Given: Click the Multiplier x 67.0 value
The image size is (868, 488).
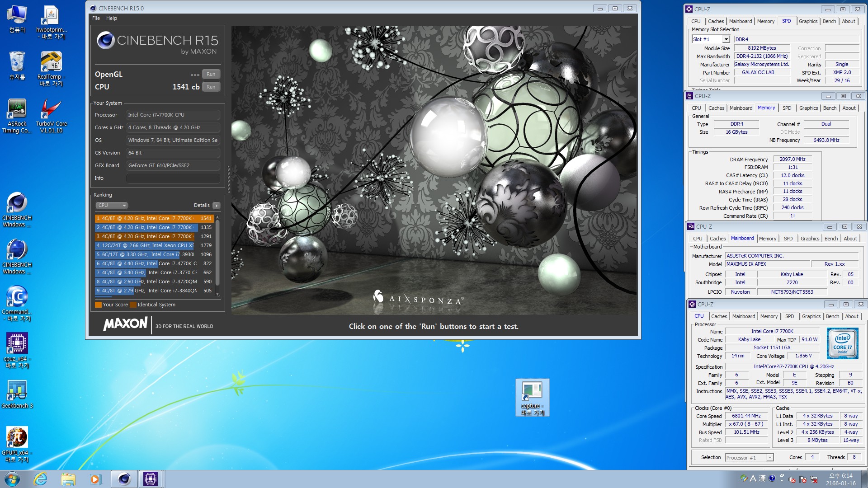Looking at the screenshot, I should [746, 424].
